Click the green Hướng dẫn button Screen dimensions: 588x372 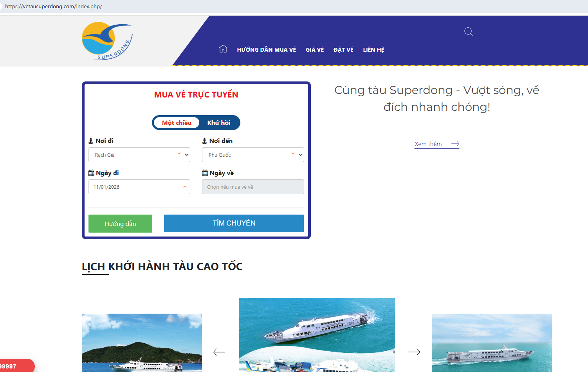coord(120,224)
